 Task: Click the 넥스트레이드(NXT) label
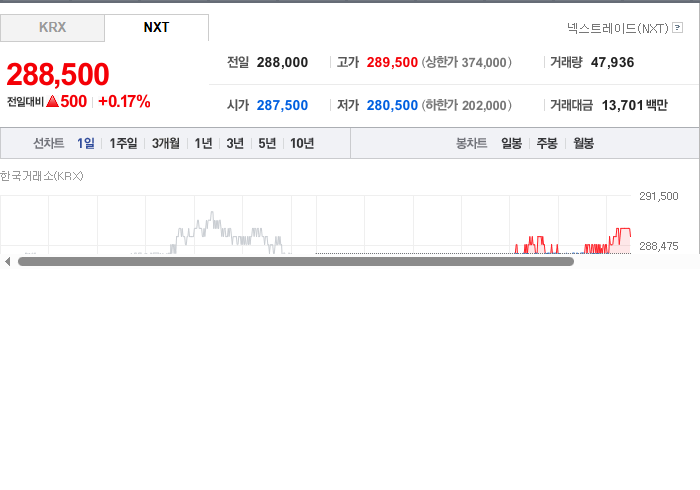pyautogui.click(x=618, y=28)
